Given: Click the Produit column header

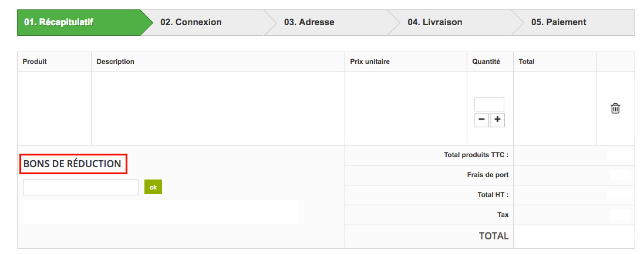Looking at the screenshot, I should click(x=35, y=62).
